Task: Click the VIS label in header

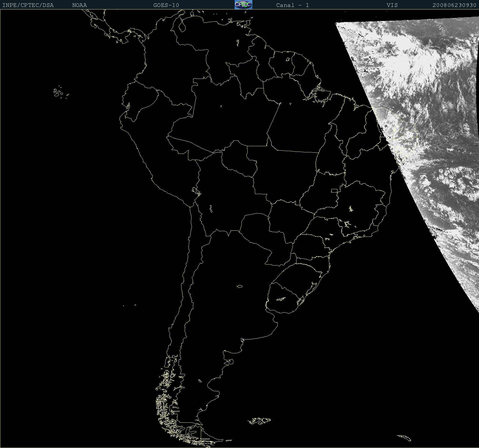Action: click(x=392, y=5)
